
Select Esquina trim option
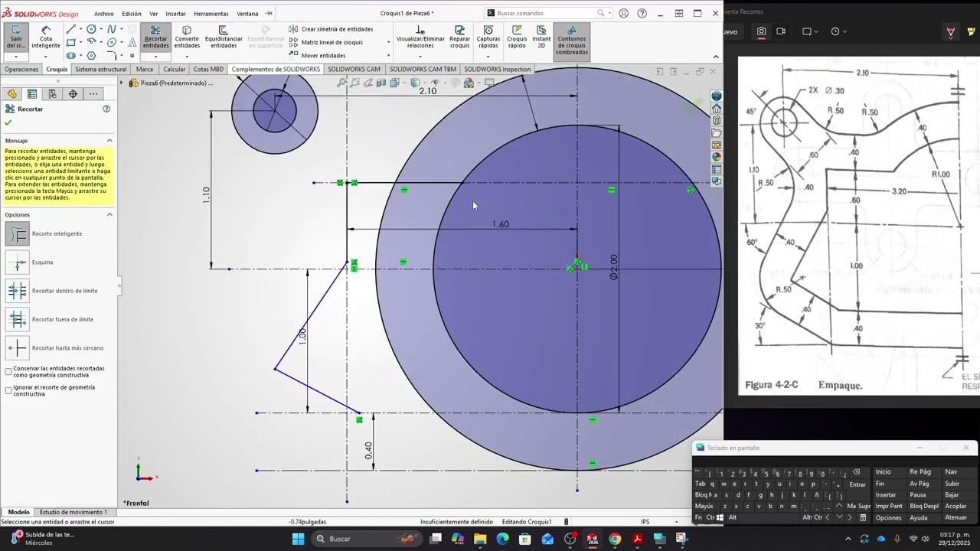point(18,262)
